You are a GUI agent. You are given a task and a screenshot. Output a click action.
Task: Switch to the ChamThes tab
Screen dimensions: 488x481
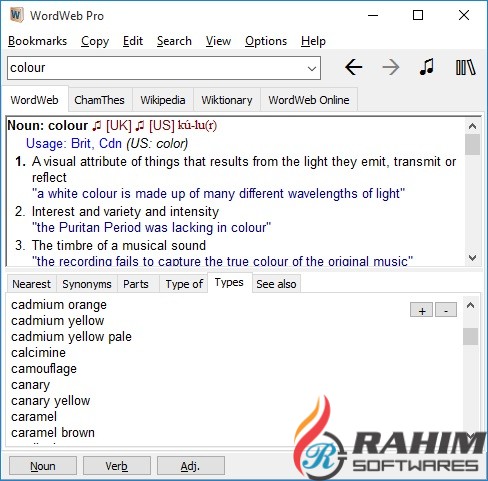[x=99, y=100]
